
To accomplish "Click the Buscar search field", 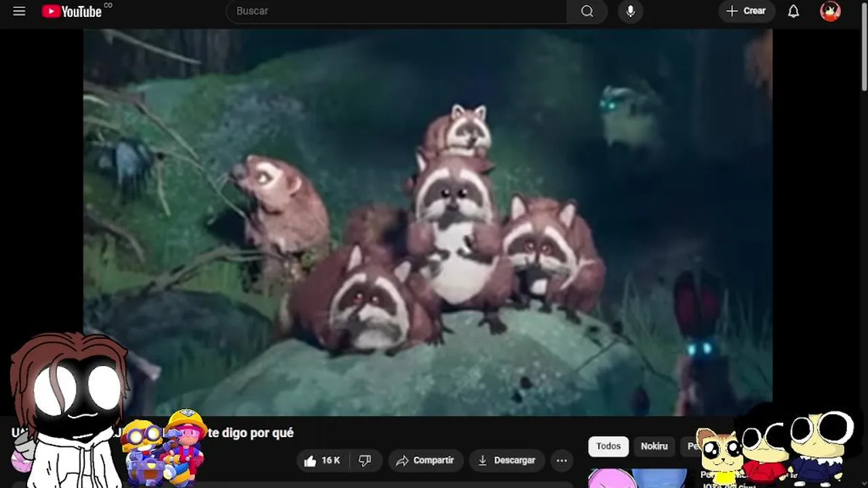I will point(397,11).
